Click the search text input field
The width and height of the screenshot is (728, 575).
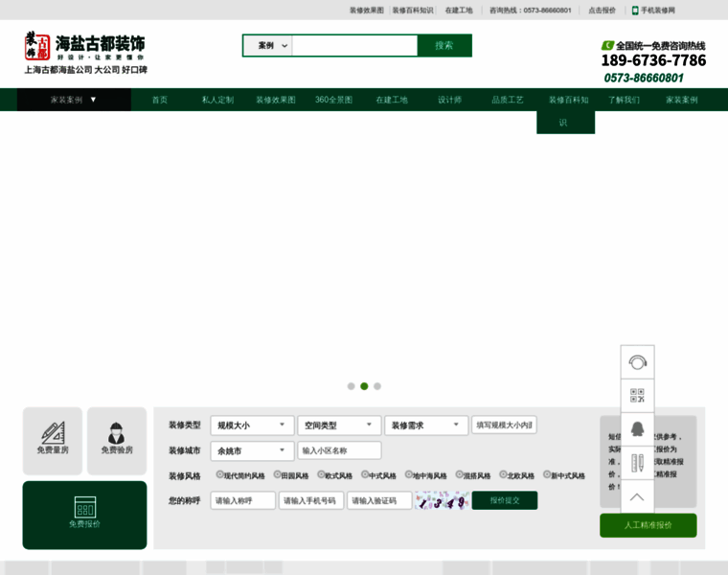354,45
